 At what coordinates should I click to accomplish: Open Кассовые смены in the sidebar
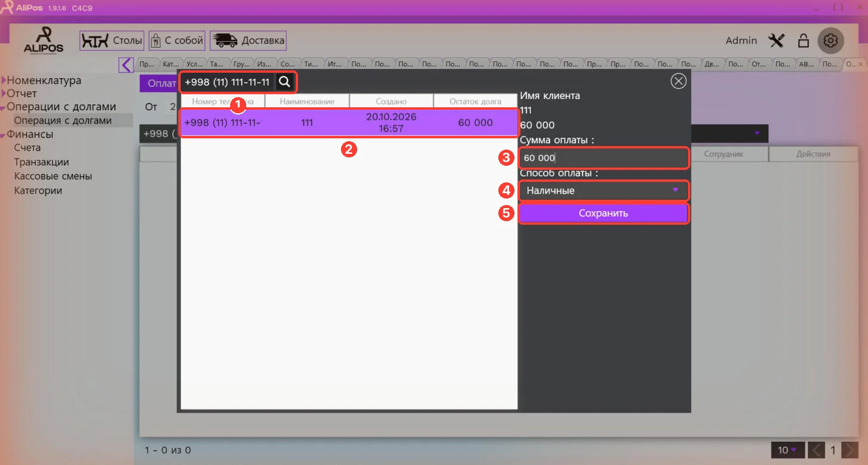53,176
